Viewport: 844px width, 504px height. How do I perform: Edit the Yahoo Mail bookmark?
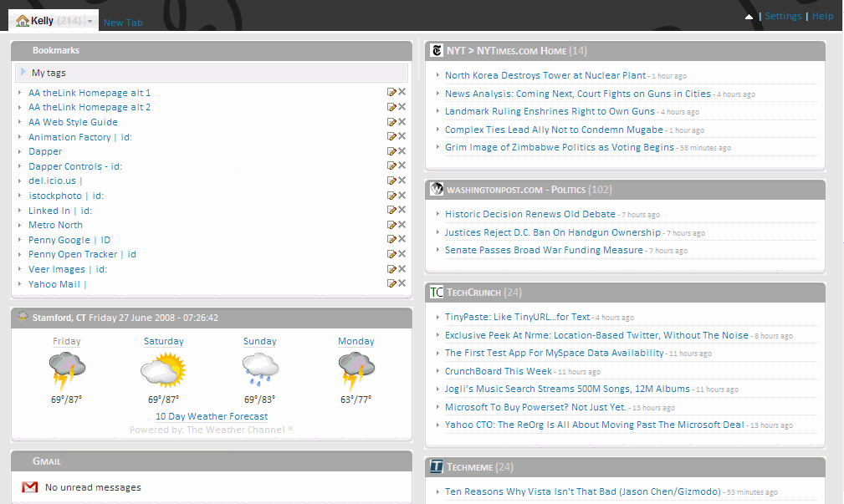coord(391,283)
